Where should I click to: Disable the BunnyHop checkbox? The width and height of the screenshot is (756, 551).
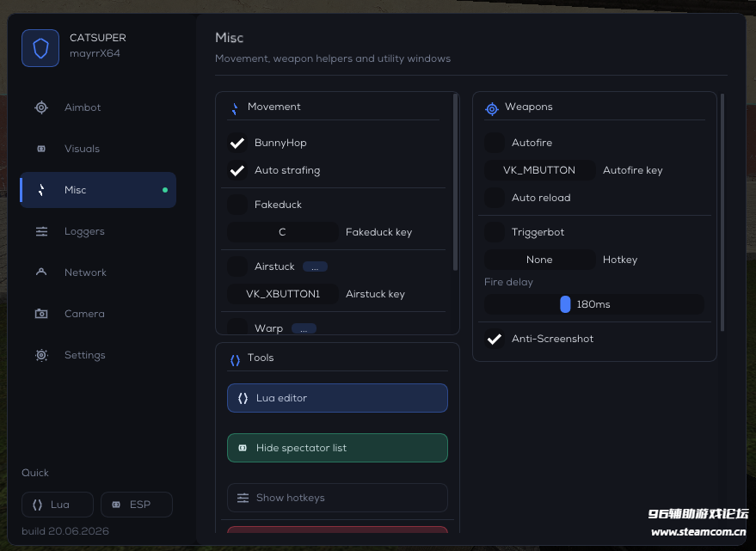click(237, 143)
